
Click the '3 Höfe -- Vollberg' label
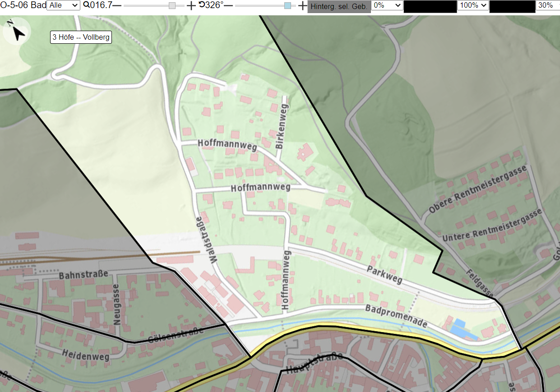click(x=81, y=37)
